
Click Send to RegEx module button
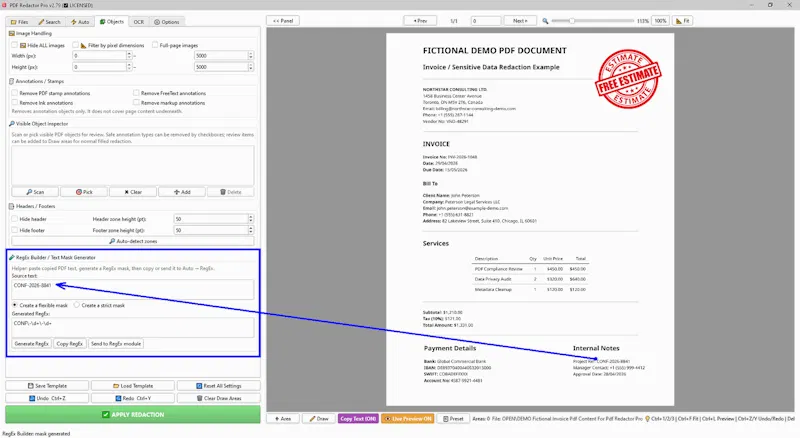click(x=116, y=344)
